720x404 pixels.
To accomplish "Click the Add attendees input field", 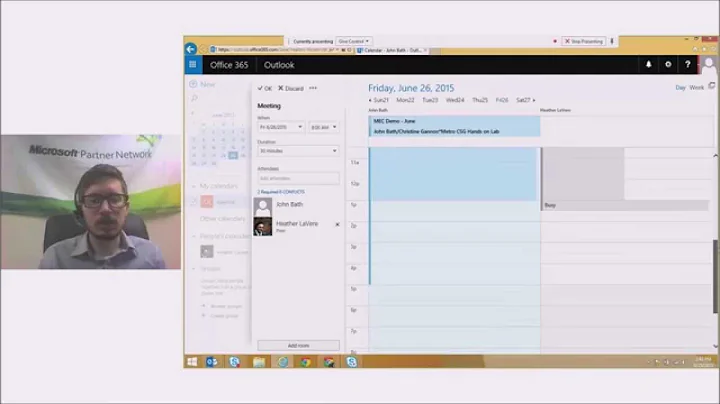I will coord(298,178).
